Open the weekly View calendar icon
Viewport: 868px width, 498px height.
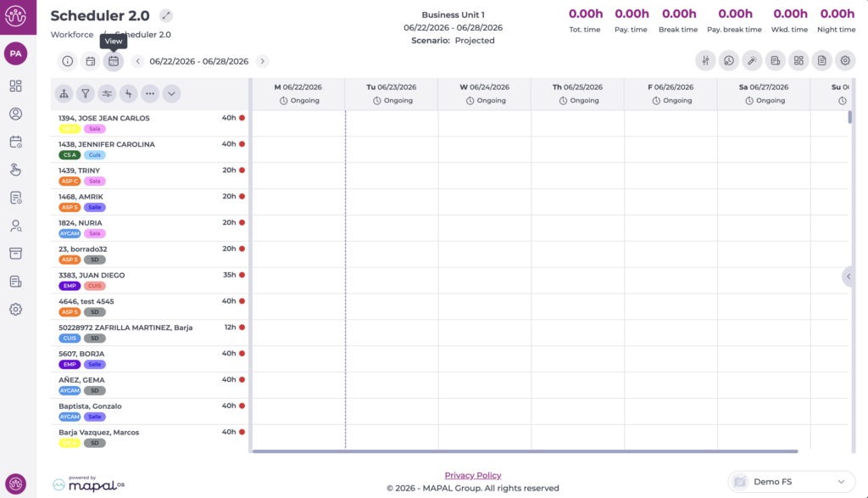[114, 61]
